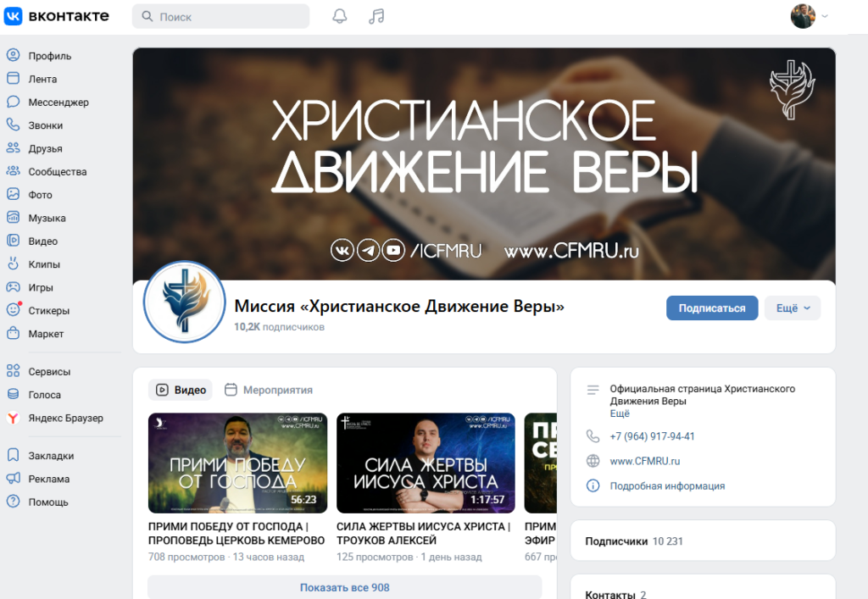The width and height of the screenshot is (868, 599).
Task: Click the Видео sidebar icon
Action: click(14, 241)
